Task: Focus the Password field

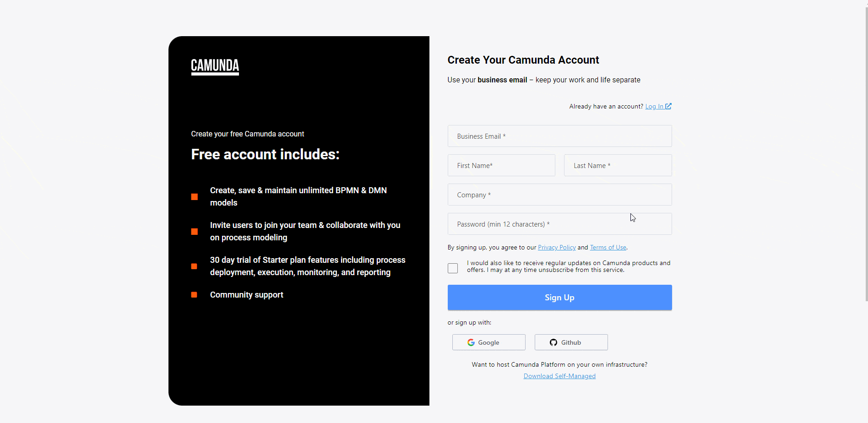Action: (x=559, y=224)
